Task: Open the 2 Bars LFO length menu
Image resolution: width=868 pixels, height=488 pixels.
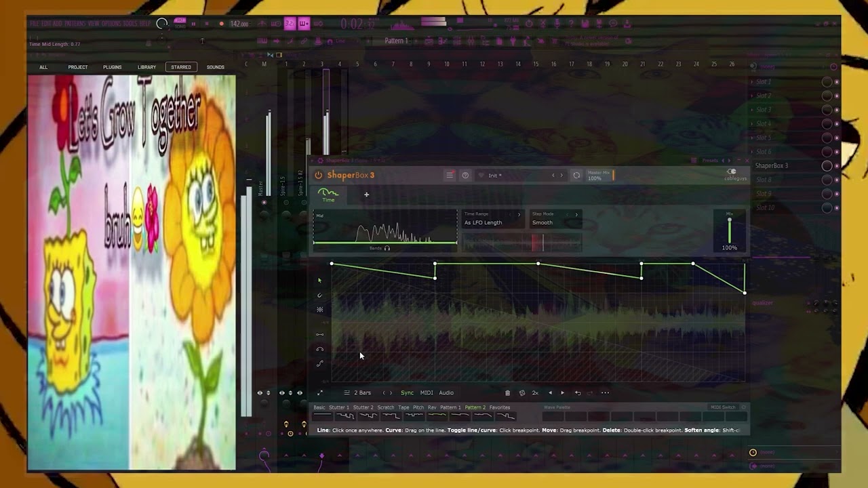Action: click(x=357, y=392)
